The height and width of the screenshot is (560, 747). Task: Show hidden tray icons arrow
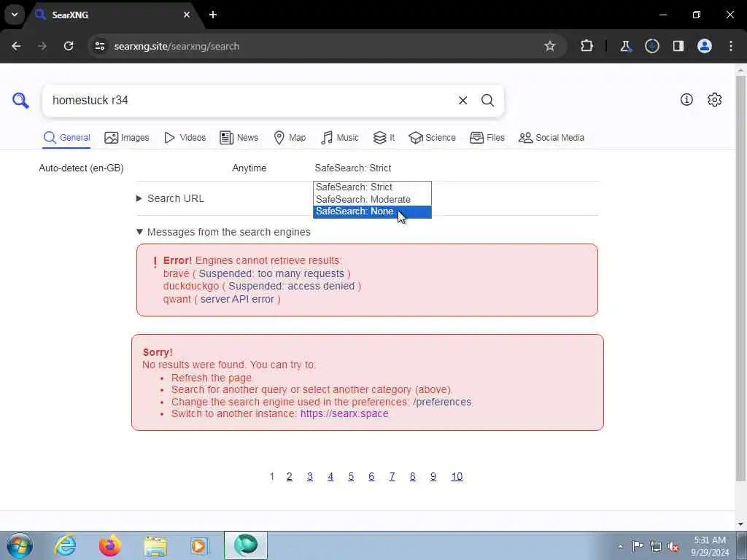[x=620, y=547]
